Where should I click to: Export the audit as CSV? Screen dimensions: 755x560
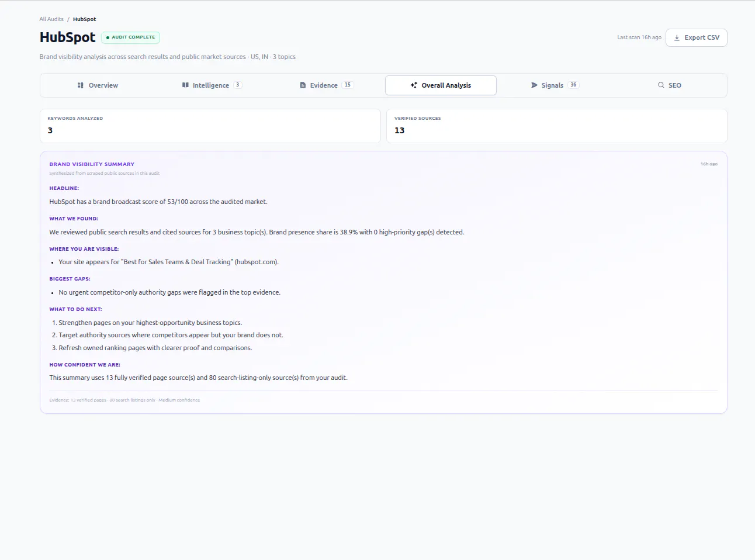click(697, 38)
